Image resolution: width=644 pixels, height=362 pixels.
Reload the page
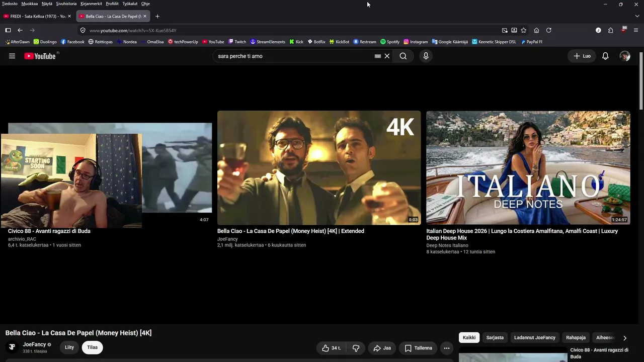[549, 30]
